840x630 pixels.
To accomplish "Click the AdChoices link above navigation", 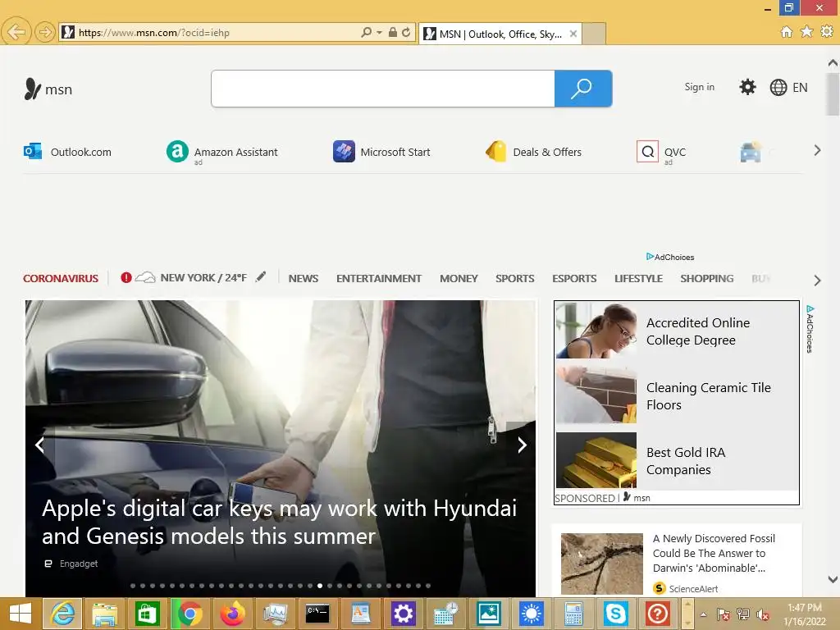I will tap(670, 257).
